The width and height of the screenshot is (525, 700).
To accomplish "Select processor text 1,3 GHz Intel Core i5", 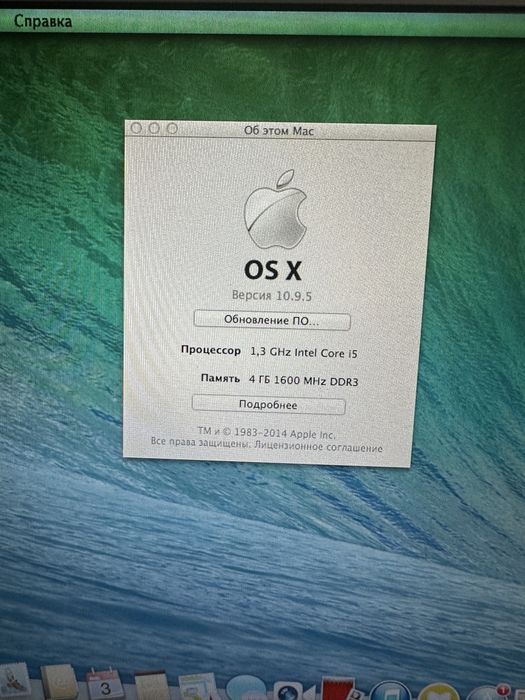I will tap(304, 353).
